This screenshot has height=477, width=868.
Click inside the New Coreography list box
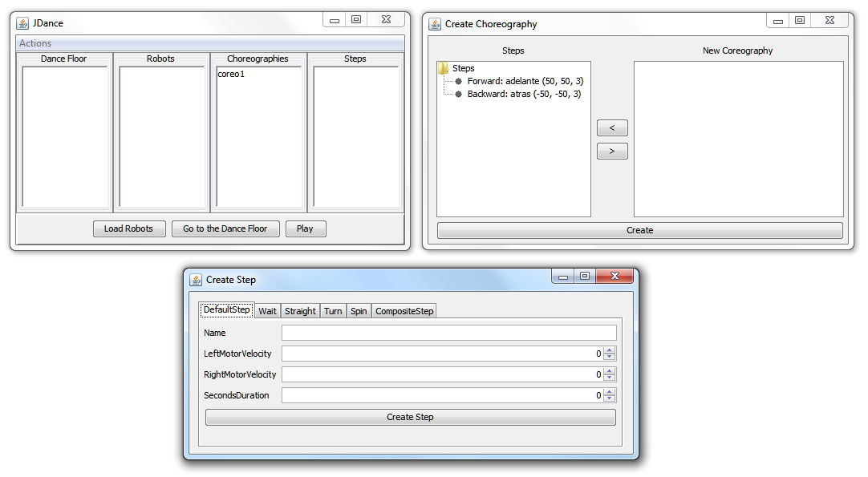(739, 139)
